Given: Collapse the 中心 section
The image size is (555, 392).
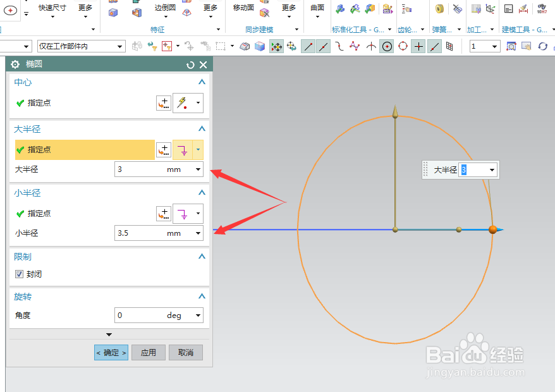Looking at the screenshot, I should 202,82.
